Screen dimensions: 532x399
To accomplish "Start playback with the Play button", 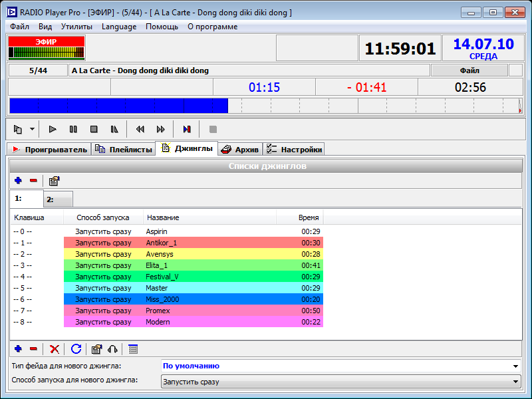I will point(53,129).
